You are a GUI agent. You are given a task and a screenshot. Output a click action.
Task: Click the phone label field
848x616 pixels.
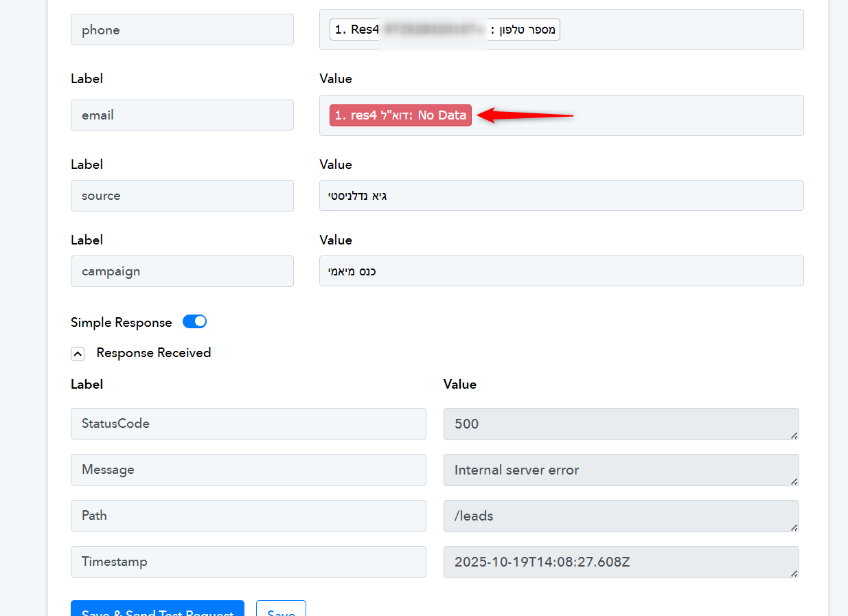[x=182, y=30]
